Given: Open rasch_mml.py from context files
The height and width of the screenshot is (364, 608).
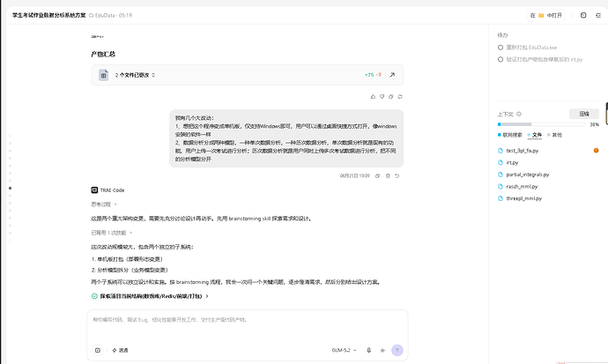Looking at the screenshot, I should [x=522, y=187].
